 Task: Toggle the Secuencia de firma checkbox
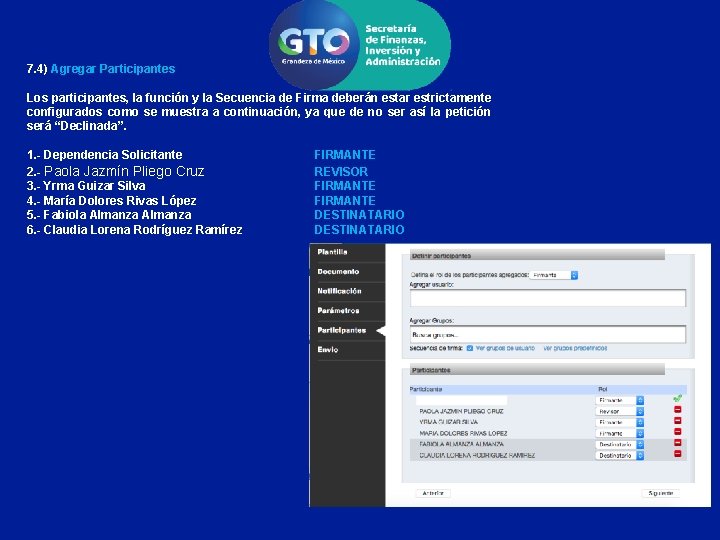470,348
